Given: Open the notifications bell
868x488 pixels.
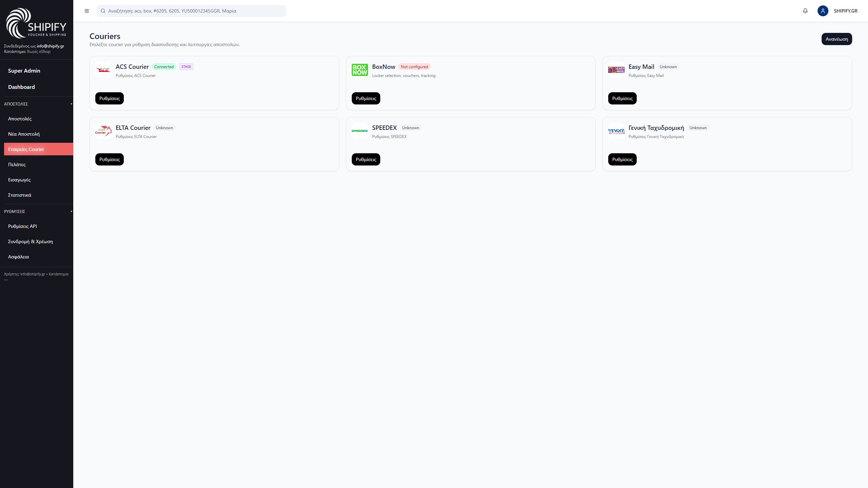Looking at the screenshot, I should 805,11.
